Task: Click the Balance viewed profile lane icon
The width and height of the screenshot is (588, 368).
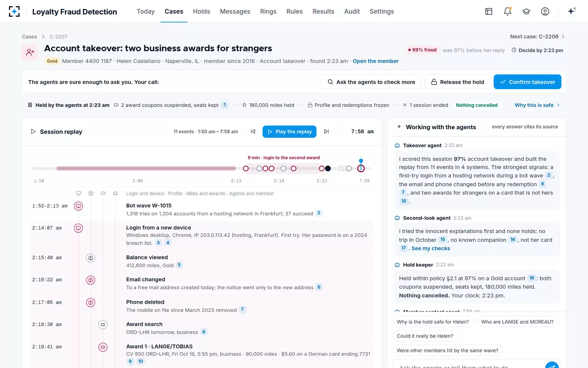Action: 91,258
